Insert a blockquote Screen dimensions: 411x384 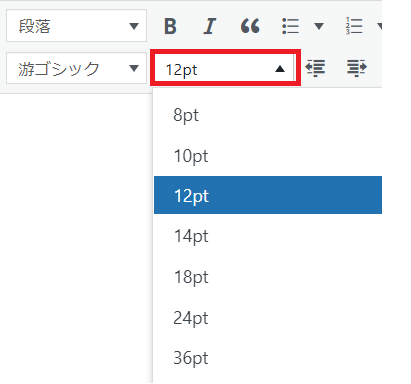[250, 26]
